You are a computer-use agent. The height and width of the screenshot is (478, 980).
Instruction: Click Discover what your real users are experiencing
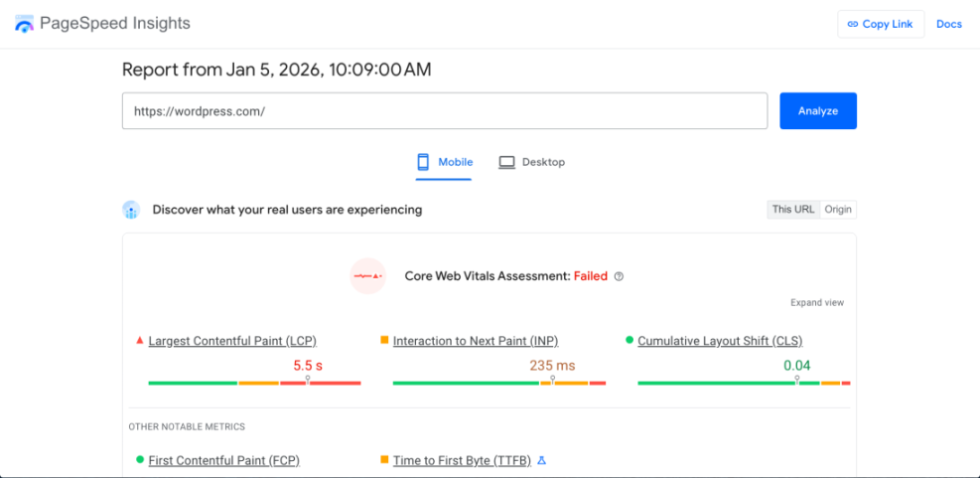click(288, 211)
